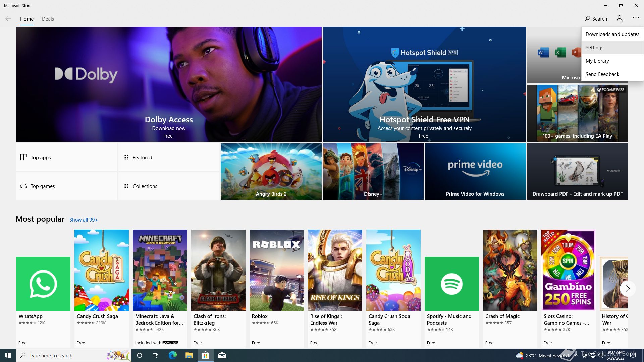
Task: Switch to the Home tab
Action: click(27, 19)
